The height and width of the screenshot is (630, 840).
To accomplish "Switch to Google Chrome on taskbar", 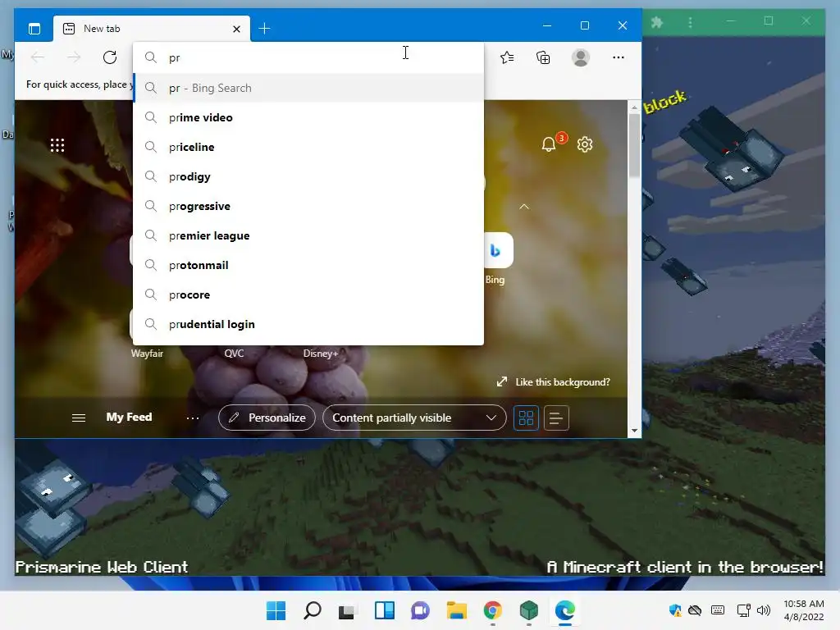I will 493,610.
